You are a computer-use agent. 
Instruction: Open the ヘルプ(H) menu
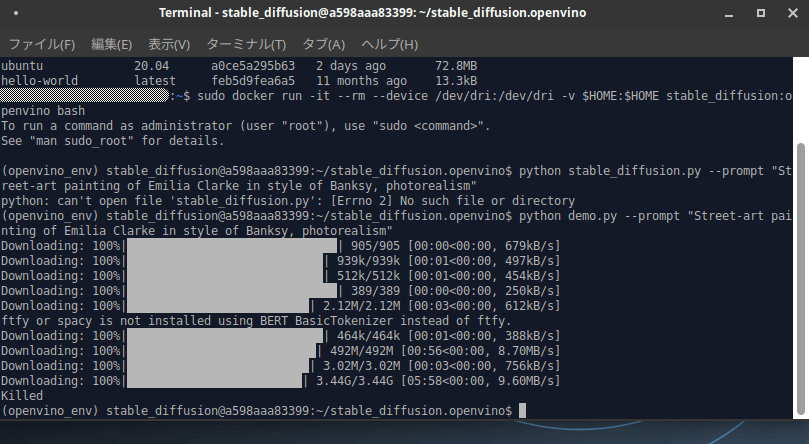click(x=390, y=44)
